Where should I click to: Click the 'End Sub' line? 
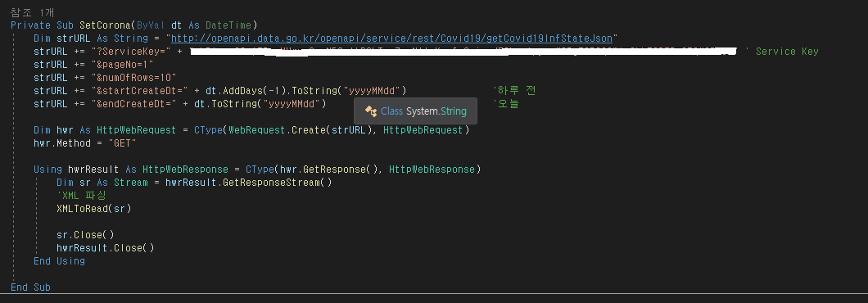30,287
